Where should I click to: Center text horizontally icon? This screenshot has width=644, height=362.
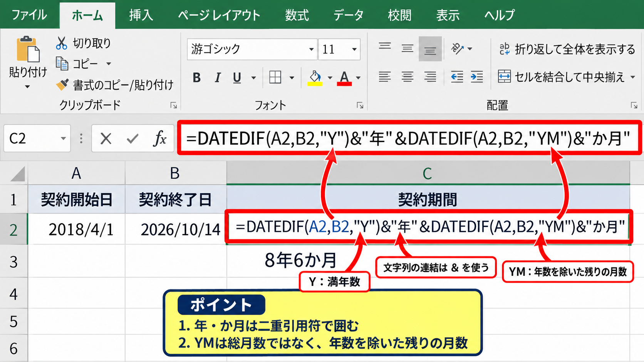[x=407, y=77]
